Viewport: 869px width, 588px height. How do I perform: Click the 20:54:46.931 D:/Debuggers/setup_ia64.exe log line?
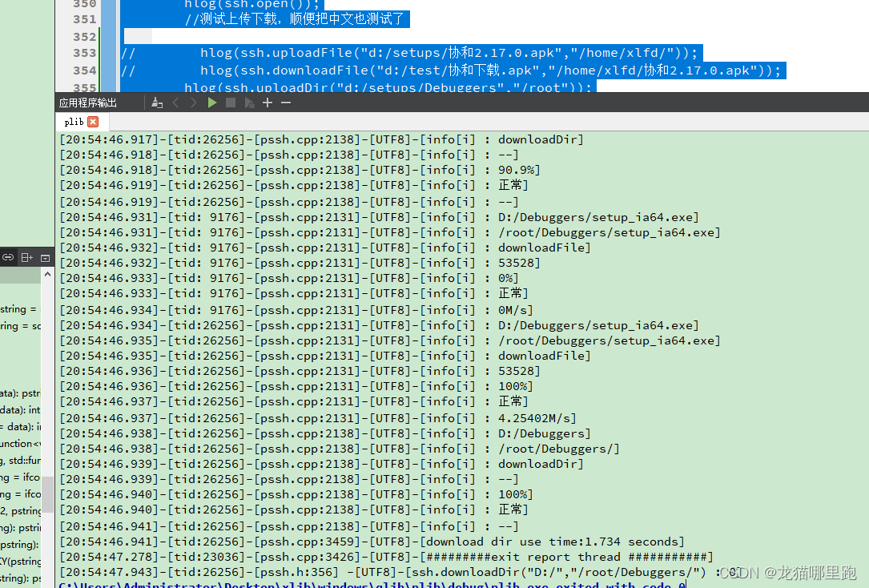[380, 217]
